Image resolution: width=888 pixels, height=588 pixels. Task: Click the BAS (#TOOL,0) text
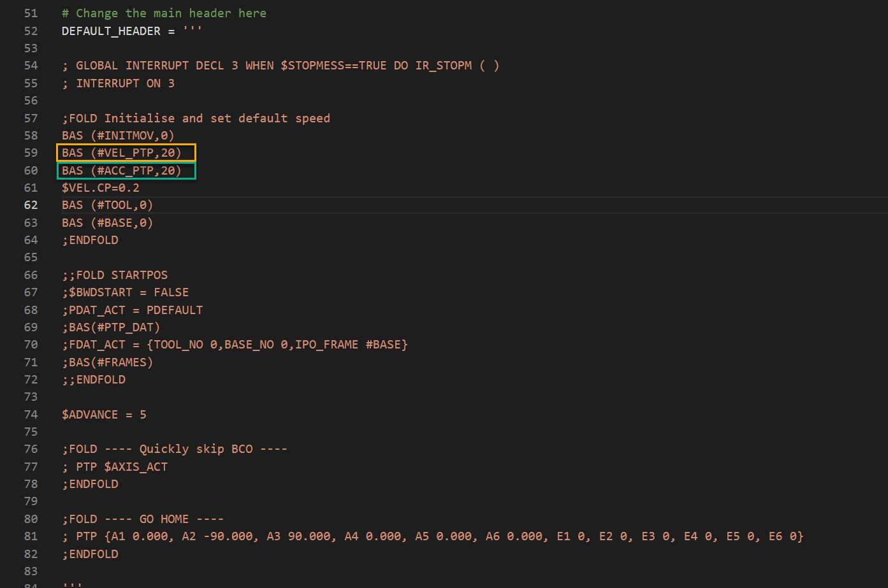107,205
